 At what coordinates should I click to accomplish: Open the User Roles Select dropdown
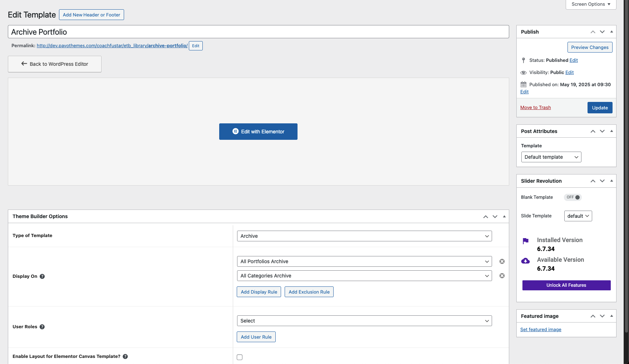click(364, 321)
